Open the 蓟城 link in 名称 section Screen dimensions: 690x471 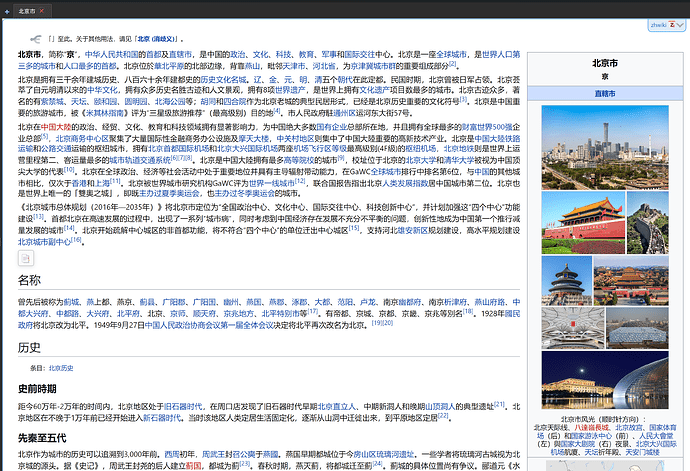(x=71, y=302)
